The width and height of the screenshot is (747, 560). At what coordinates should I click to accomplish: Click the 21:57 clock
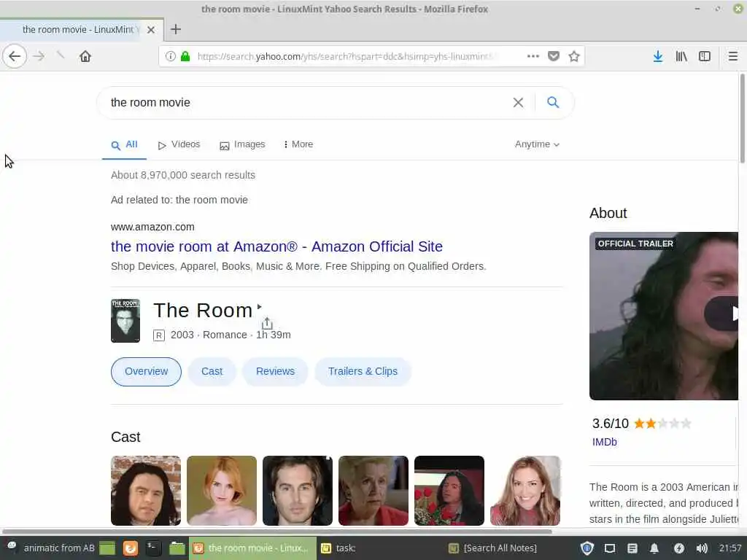(x=729, y=548)
